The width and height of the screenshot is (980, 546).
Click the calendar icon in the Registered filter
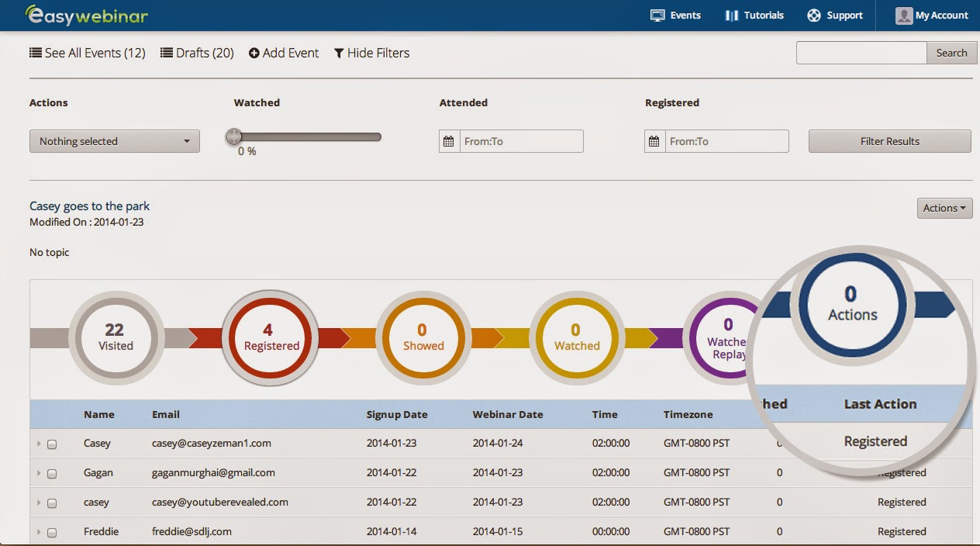tap(654, 141)
